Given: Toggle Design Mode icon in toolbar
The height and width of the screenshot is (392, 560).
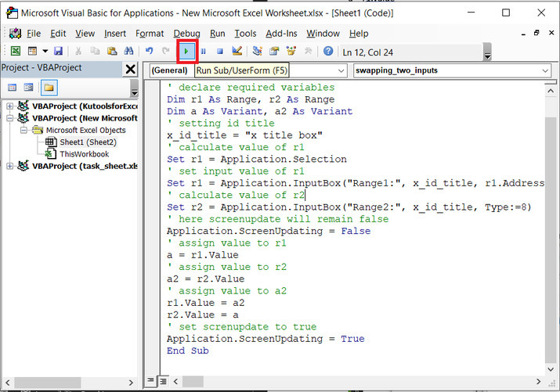Looking at the screenshot, I should click(237, 51).
